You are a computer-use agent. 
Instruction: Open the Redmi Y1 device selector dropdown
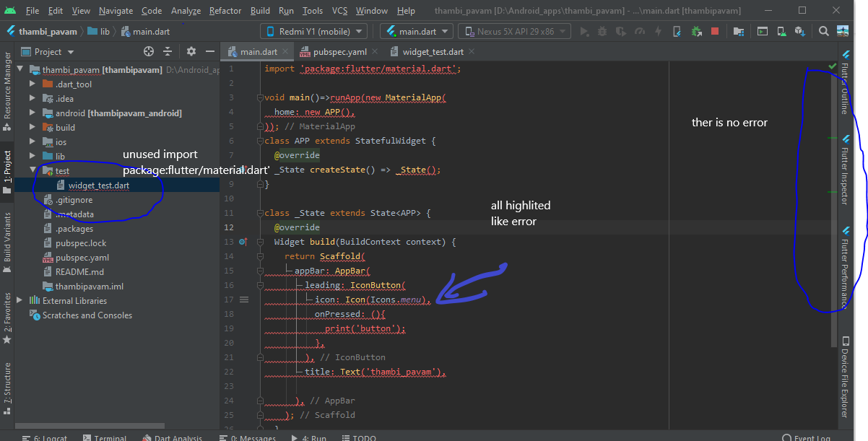pyautogui.click(x=313, y=32)
